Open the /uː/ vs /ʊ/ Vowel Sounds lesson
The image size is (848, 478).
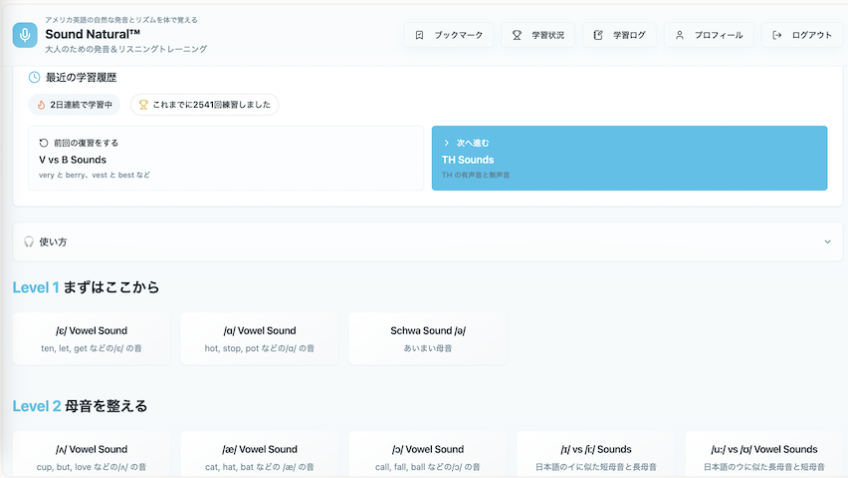[764, 454]
